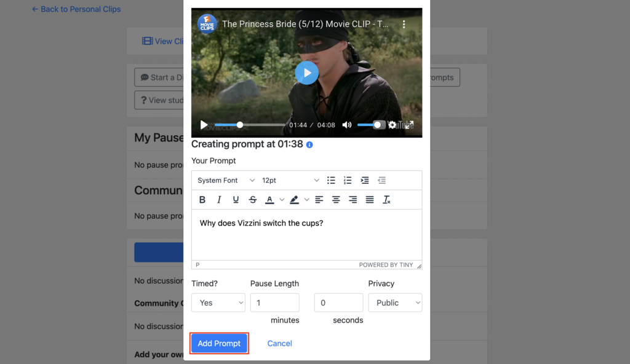
Task: Click the Movieclips channel logo
Action: [207, 24]
